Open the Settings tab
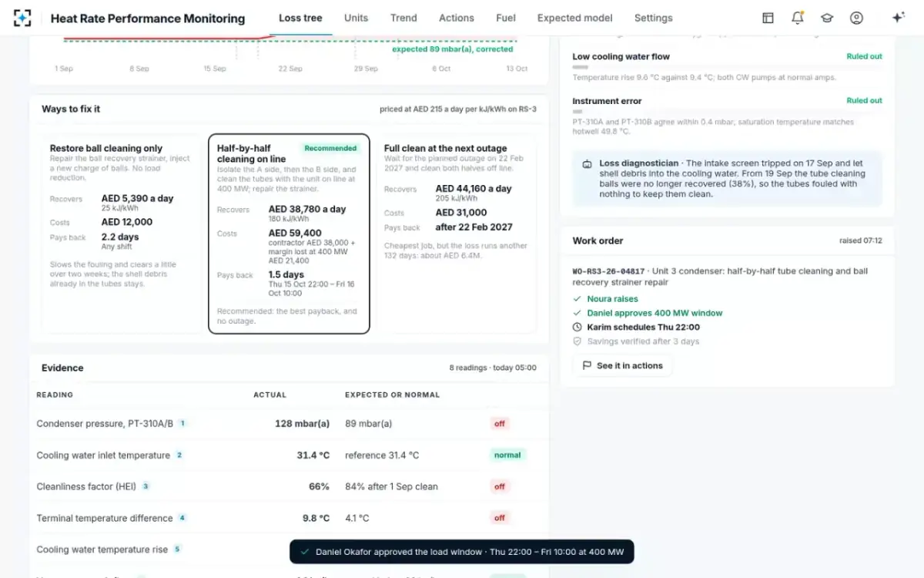This screenshot has width=924, height=578. coord(654,18)
